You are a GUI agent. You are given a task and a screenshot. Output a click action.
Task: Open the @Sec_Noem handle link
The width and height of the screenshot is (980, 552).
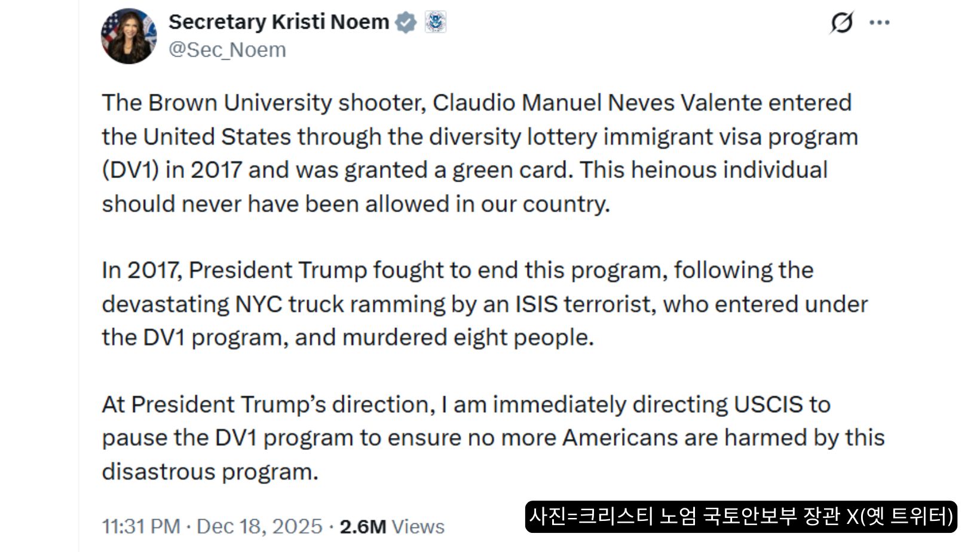tap(227, 50)
